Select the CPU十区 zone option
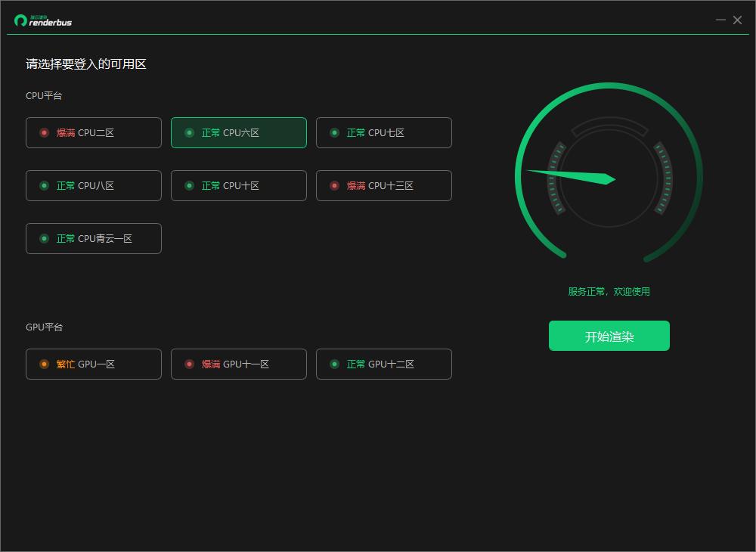The width and height of the screenshot is (756, 552). [x=239, y=185]
